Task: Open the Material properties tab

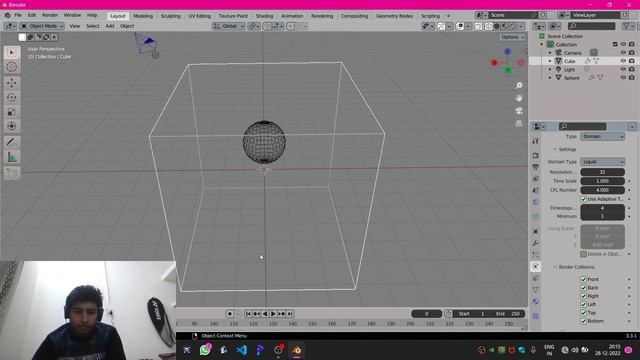Action: [536, 302]
